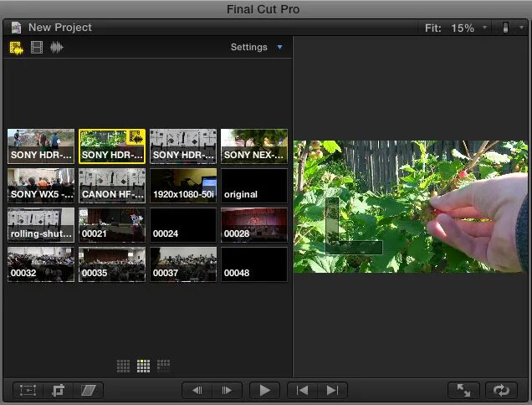
Task: Switch to medium thumbnail grid view
Action: click(x=143, y=366)
